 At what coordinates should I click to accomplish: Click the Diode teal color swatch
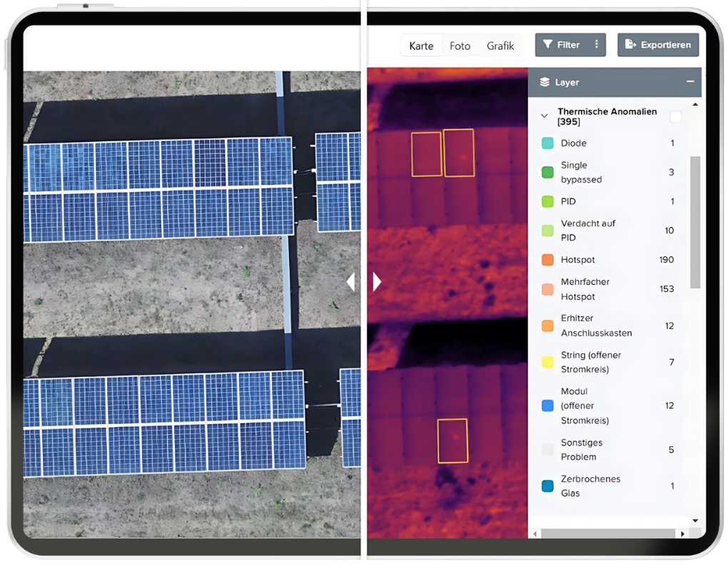coord(547,143)
